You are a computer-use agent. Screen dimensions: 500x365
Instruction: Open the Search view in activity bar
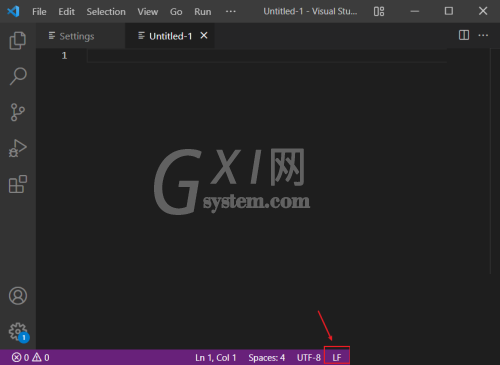coord(18,76)
